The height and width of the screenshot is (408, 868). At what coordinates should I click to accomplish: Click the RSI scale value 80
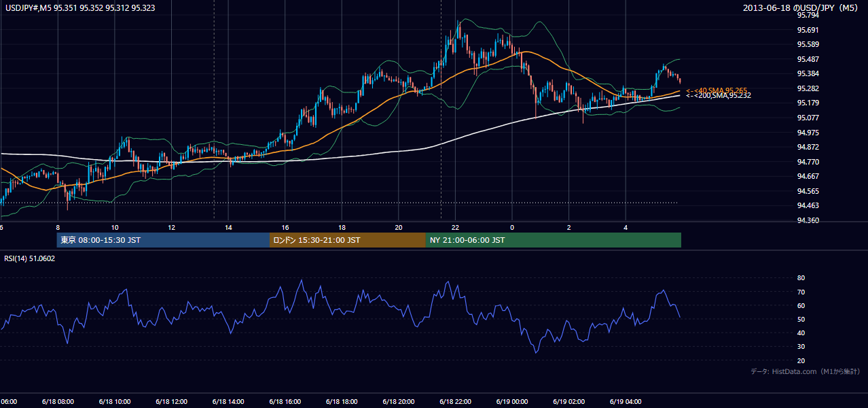801,278
